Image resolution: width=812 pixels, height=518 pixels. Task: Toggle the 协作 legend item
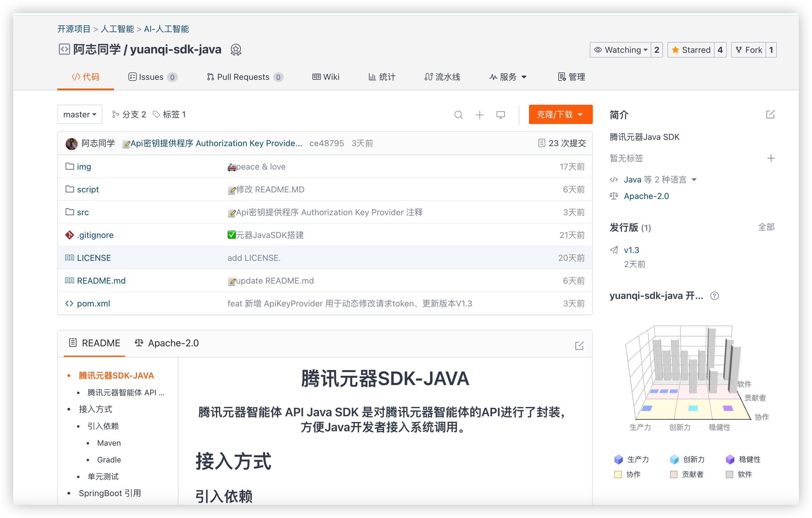pos(627,474)
